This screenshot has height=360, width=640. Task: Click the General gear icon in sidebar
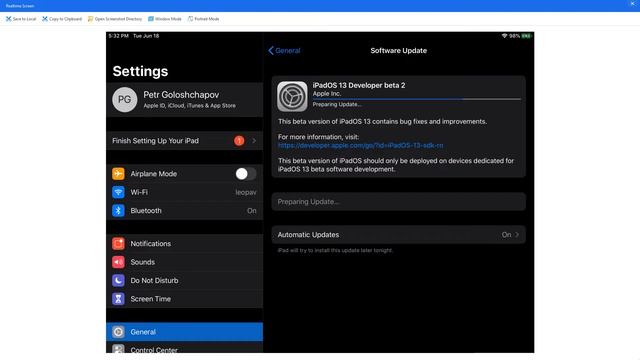(118, 332)
